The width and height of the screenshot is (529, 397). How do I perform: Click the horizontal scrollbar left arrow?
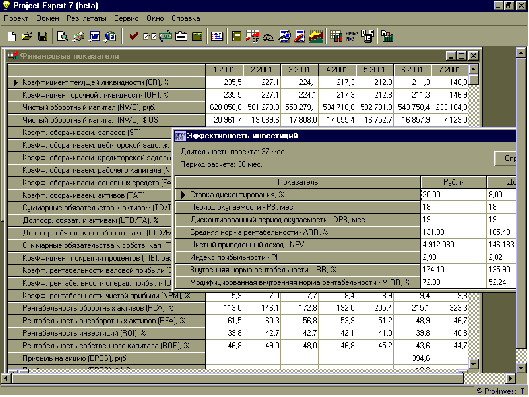point(5,378)
